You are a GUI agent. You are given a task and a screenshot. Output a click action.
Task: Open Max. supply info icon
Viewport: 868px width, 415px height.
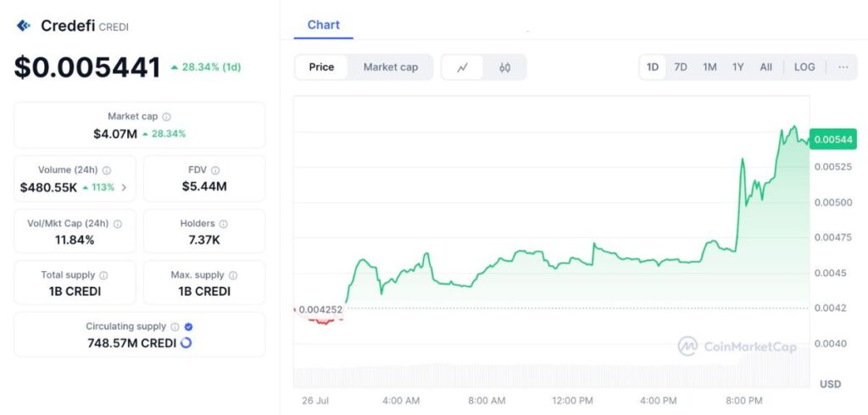(233, 275)
